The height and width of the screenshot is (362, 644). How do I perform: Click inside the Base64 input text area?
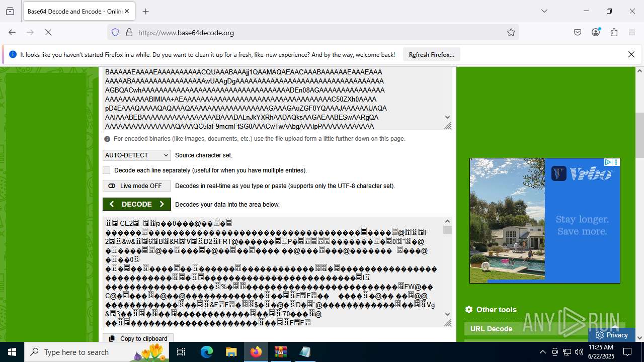274,99
